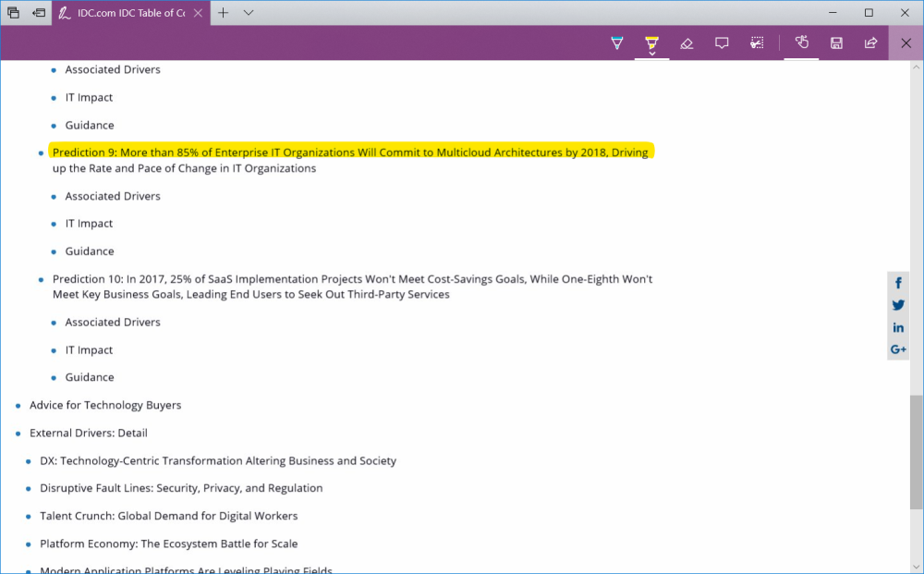This screenshot has width=924, height=574.
Task: Share page on Twitter
Action: pos(898,305)
